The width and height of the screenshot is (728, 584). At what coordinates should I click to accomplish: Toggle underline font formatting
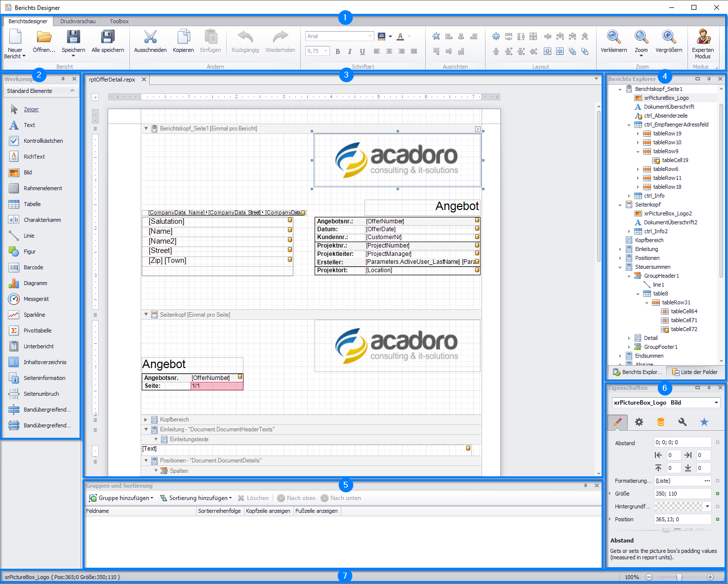click(x=363, y=51)
